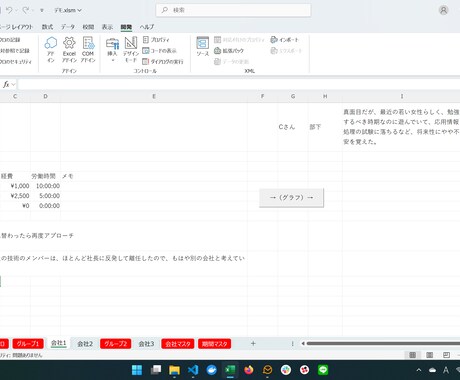
Task: Open File Explorer from taskbar
Action: pos(174,370)
